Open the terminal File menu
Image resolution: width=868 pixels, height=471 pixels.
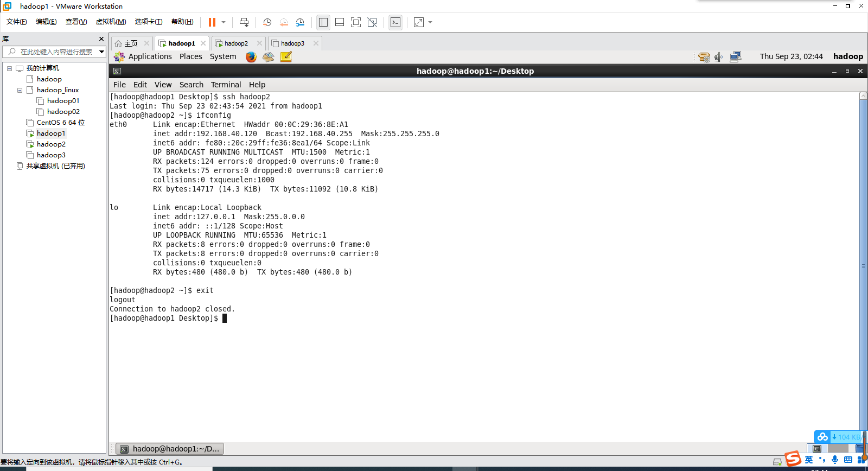pos(119,85)
